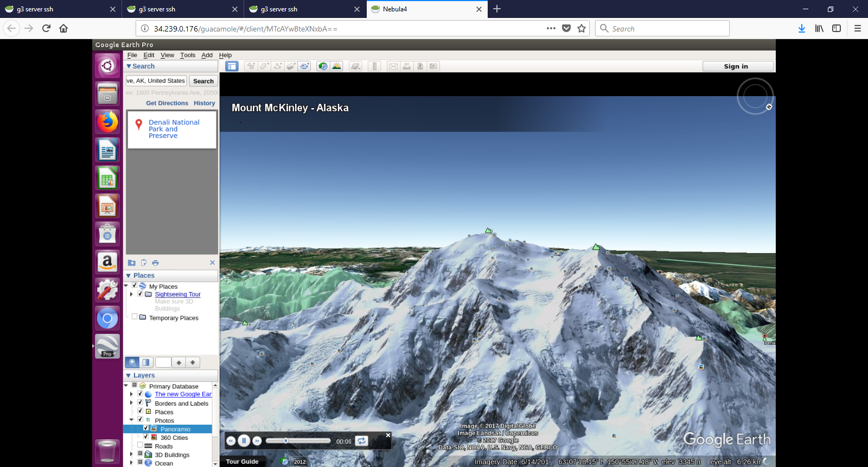
Task: Pause the tour playback
Action: coord(244,441)
